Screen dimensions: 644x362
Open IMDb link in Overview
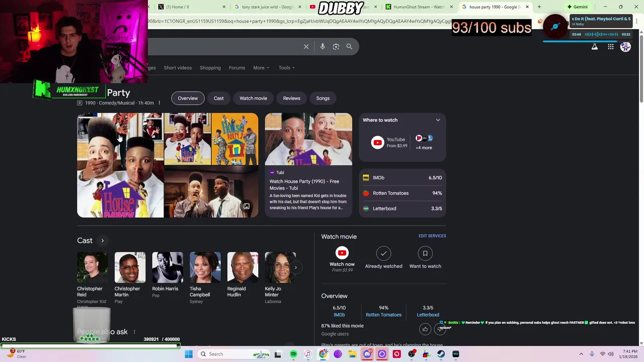[x=339, y=315]
